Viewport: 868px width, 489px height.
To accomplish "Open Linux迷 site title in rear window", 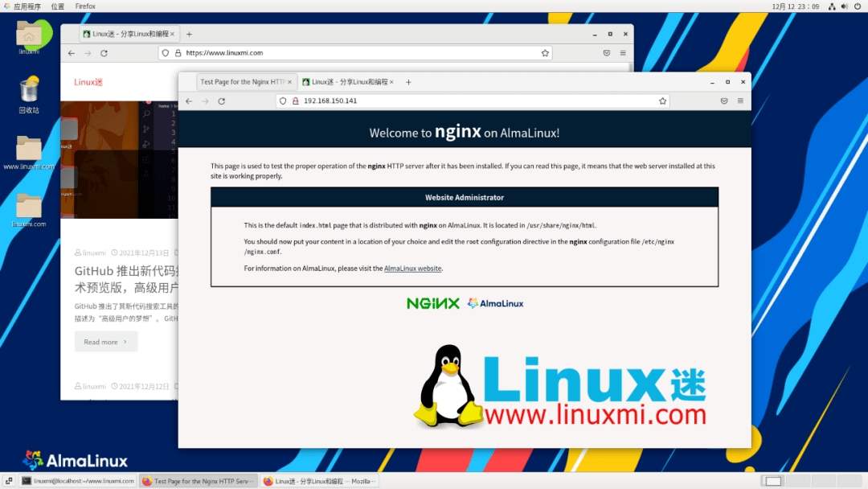I will pos(88,82).
